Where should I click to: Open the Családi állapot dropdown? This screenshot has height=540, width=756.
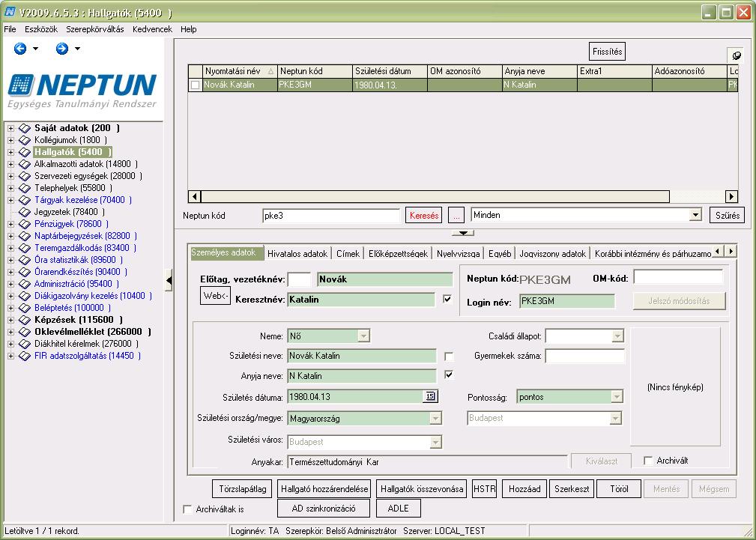617,336
